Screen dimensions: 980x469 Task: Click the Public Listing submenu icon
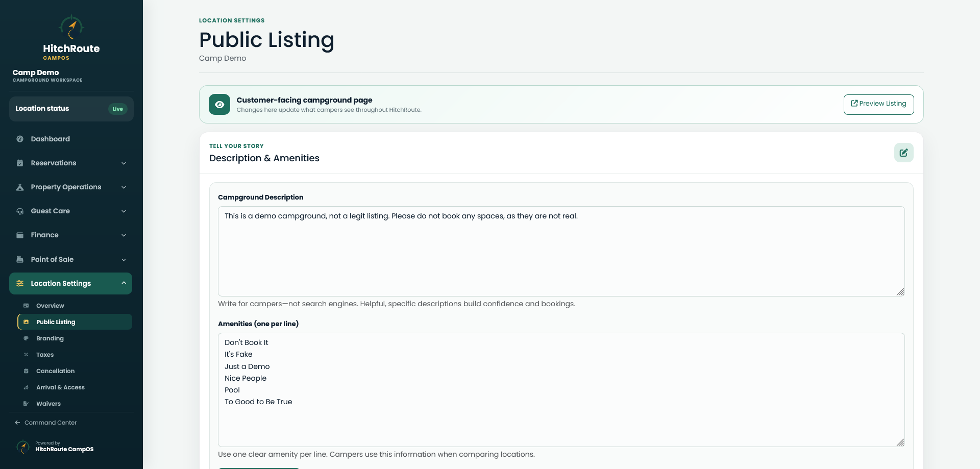tap(26, 322)
